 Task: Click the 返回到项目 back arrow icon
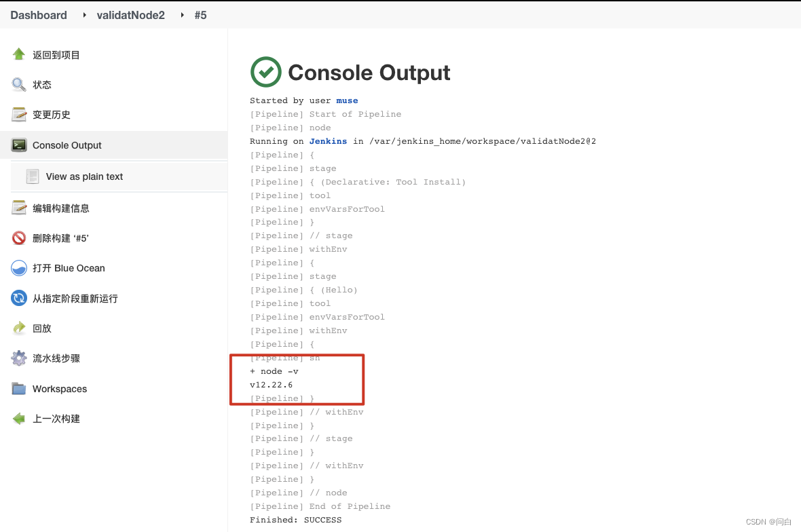(x=18, y=54)
